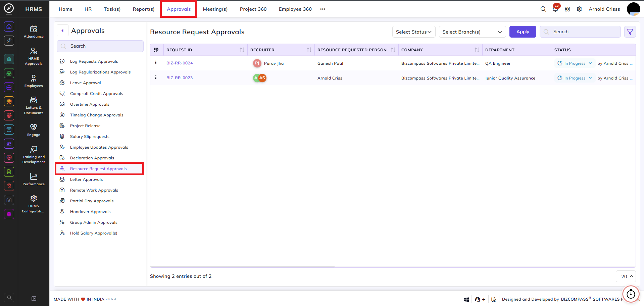Click the timer clock floating button
This screenshot has width=644, height=306.
pyautogui.click(x=631, y=294)
